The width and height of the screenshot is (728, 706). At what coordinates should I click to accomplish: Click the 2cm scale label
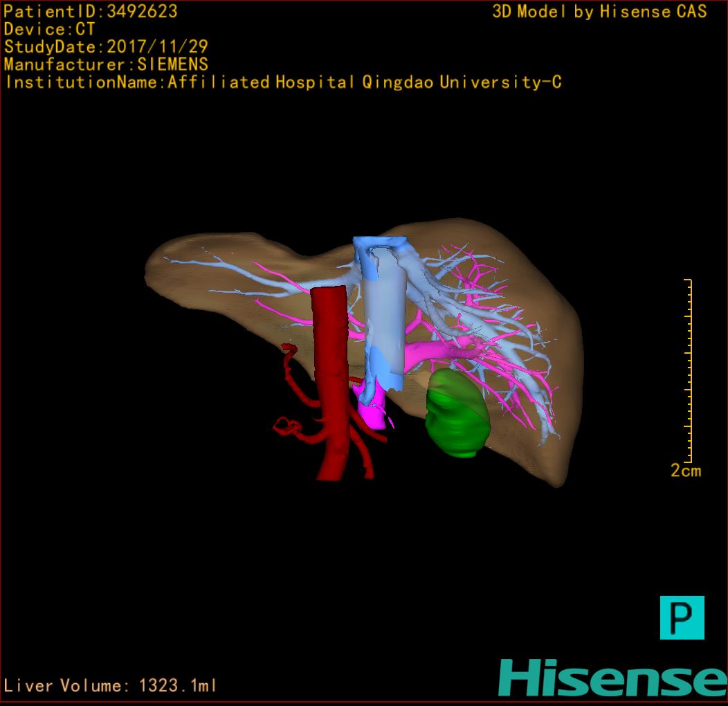pyautogui.click(x=685, y=471)
